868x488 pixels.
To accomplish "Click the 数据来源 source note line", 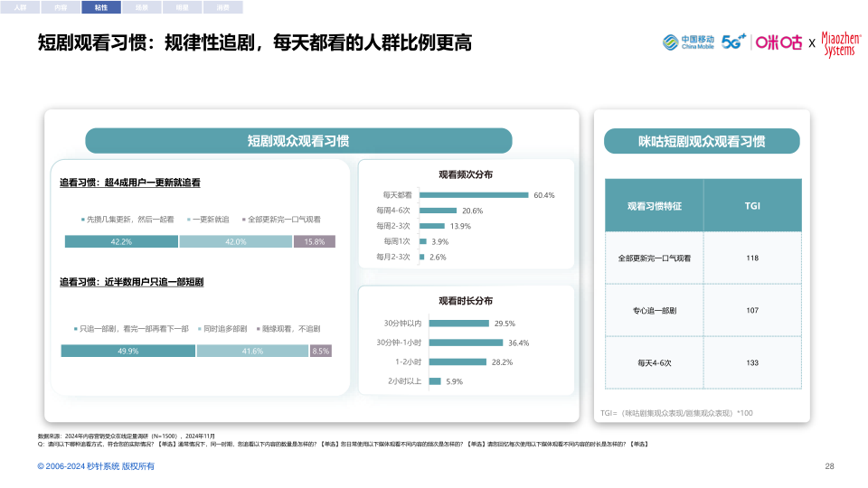I will tap(127, 436).
